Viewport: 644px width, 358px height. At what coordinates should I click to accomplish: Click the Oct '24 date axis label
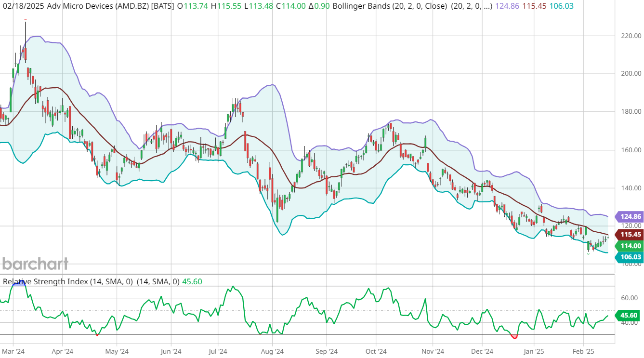(376, 351)
